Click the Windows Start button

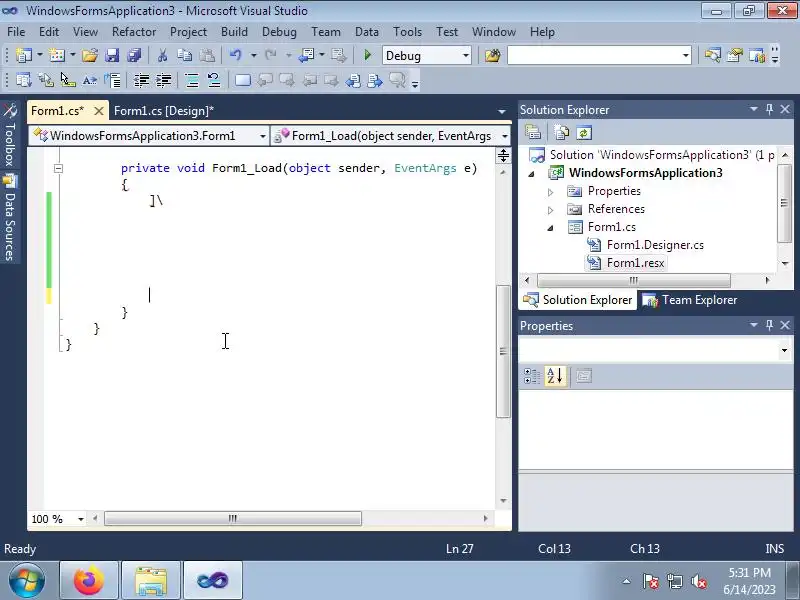pyautogui.click(x=27, y=581)
